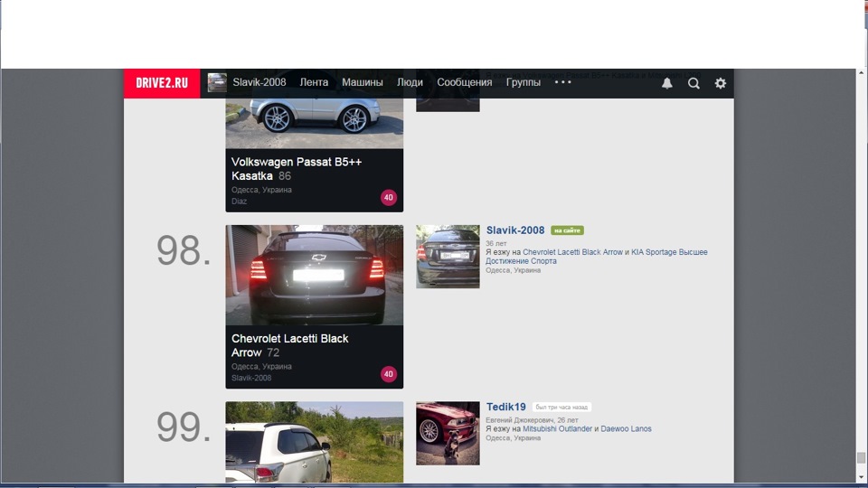Screen dimensions: 868x488
Task: Open Mitsubishi Outlander link
Action: [558, 428]
